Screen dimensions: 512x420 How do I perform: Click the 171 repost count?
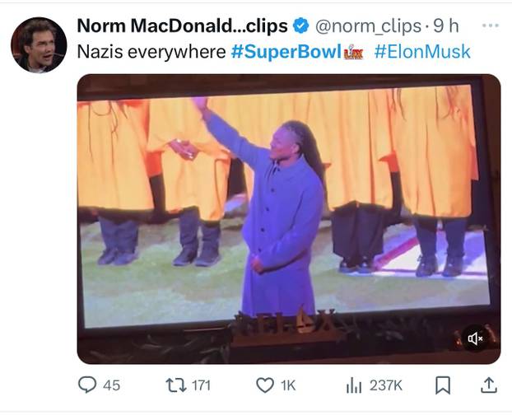point(201,385)
